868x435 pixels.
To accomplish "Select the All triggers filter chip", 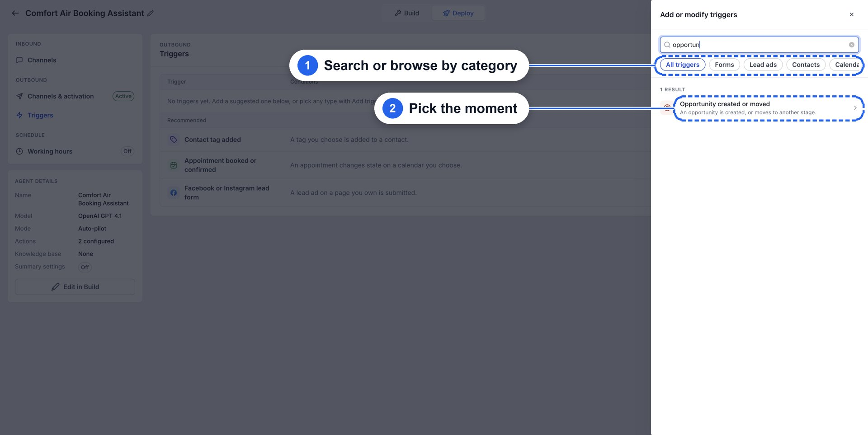I will 683,65.
